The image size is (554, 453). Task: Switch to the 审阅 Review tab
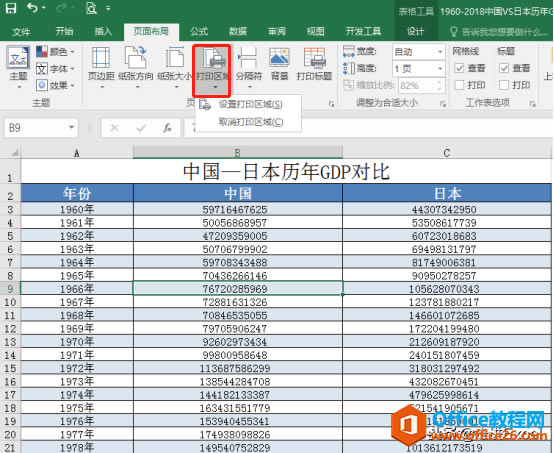pyautogui.click(x=277, y=31)
